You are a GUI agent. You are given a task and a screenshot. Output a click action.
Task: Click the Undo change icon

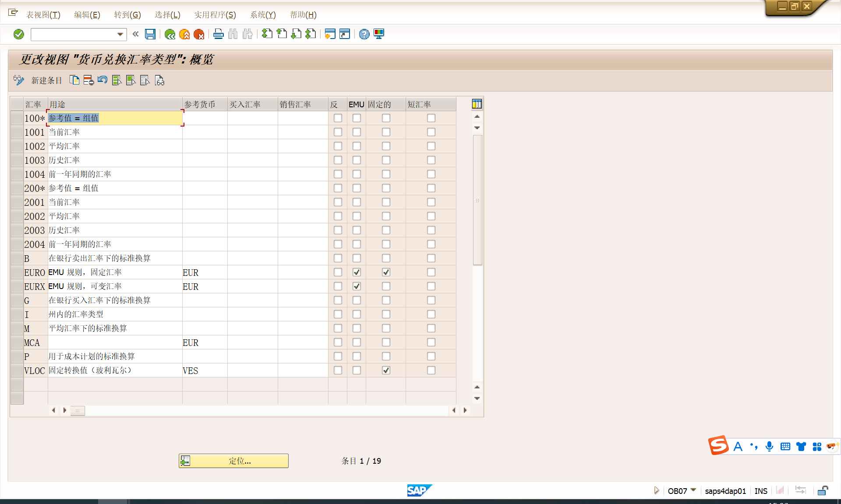pos(102,80)
